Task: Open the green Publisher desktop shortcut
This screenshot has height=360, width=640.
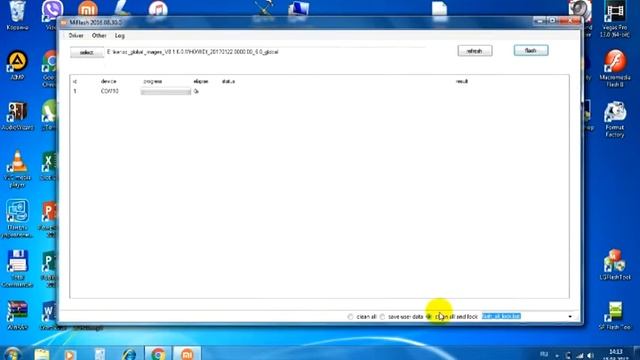Action: click(x=49, y=269)
